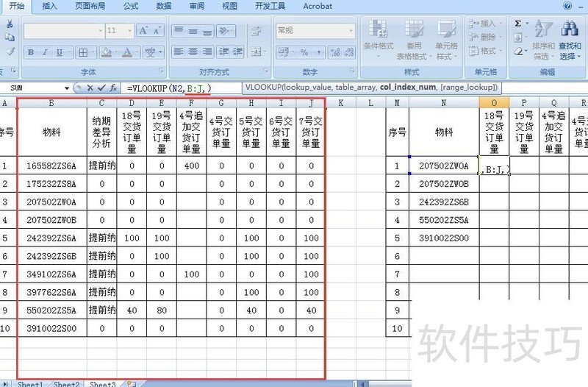Click increase decimal icon
This screenshot has width=588, height=387.
[x=335, y=52]
